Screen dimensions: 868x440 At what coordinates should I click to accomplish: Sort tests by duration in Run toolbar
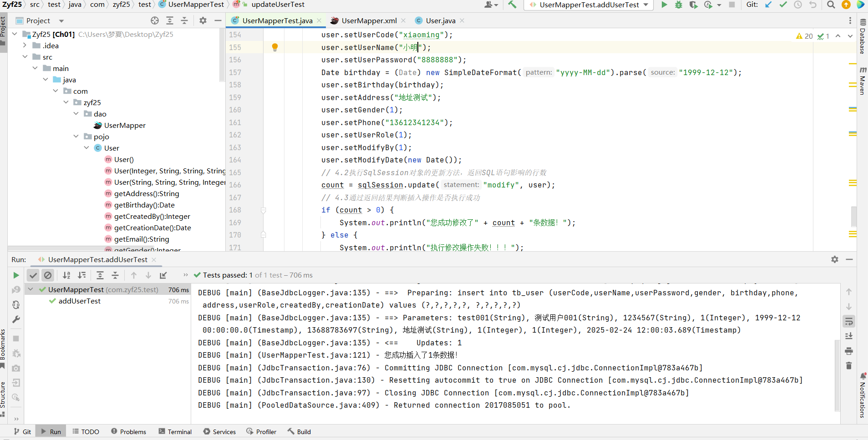pyautogui.click(x=82, y=275)
